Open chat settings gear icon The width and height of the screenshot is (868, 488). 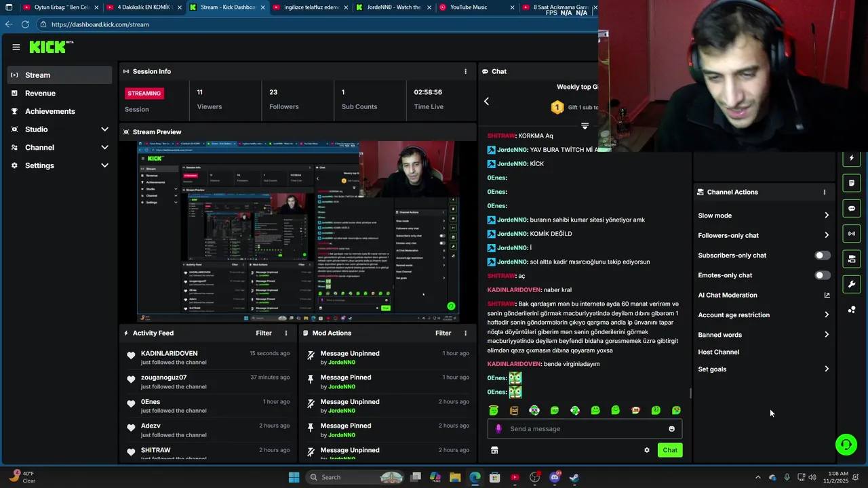pyautogui.click(x=647, y=450)
